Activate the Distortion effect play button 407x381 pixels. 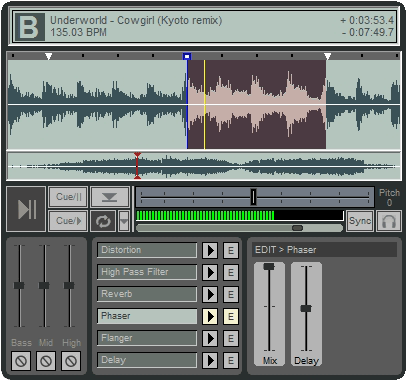(x=210, y=250)
